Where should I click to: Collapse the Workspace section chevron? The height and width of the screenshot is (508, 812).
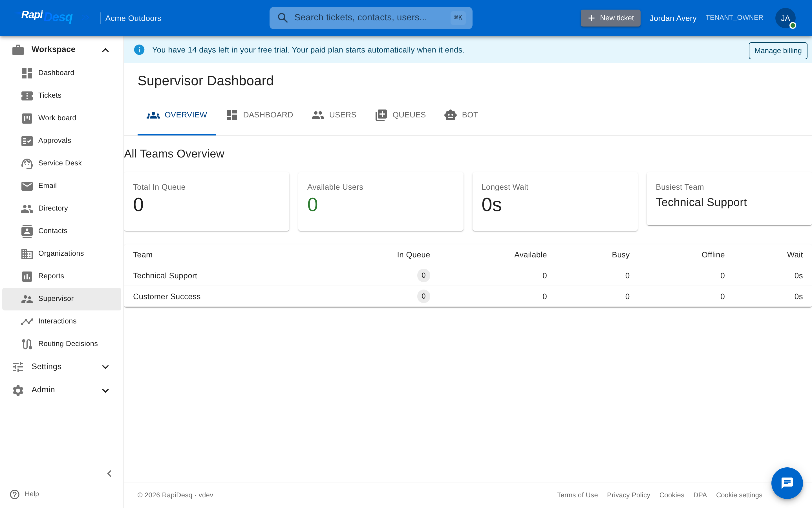point(105,50)
